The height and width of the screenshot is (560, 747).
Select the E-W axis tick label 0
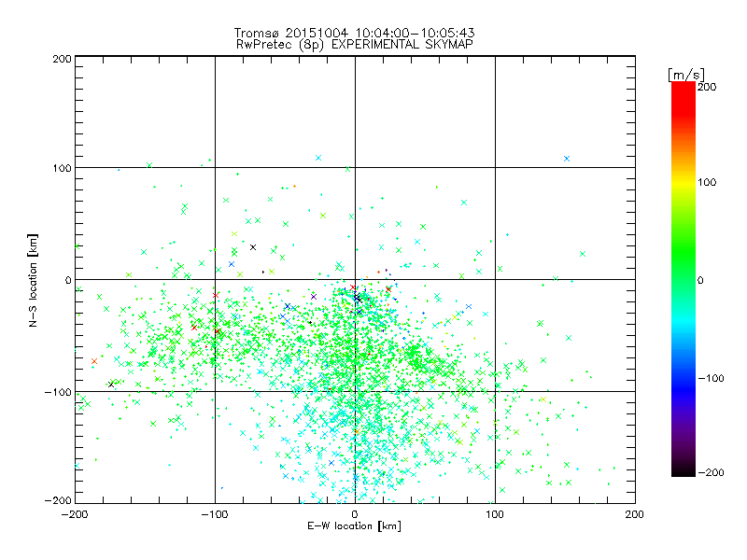355,514
